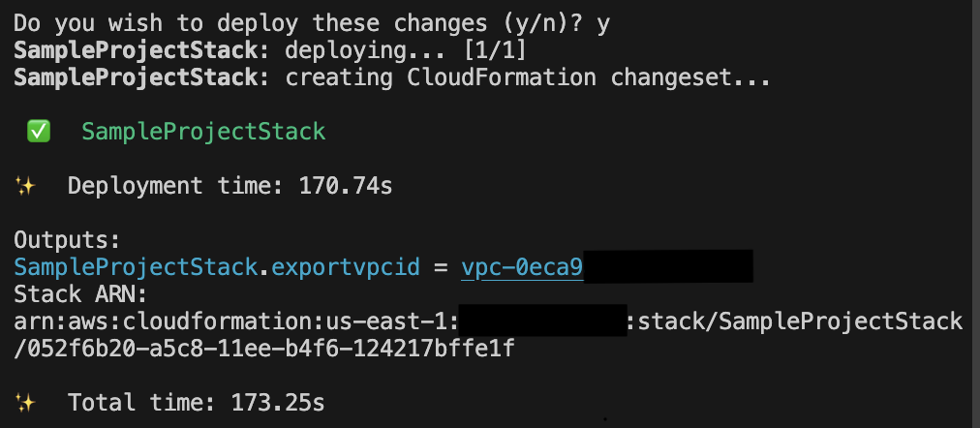Click the 'Outputs:' heading line

[x=67, y=240]
